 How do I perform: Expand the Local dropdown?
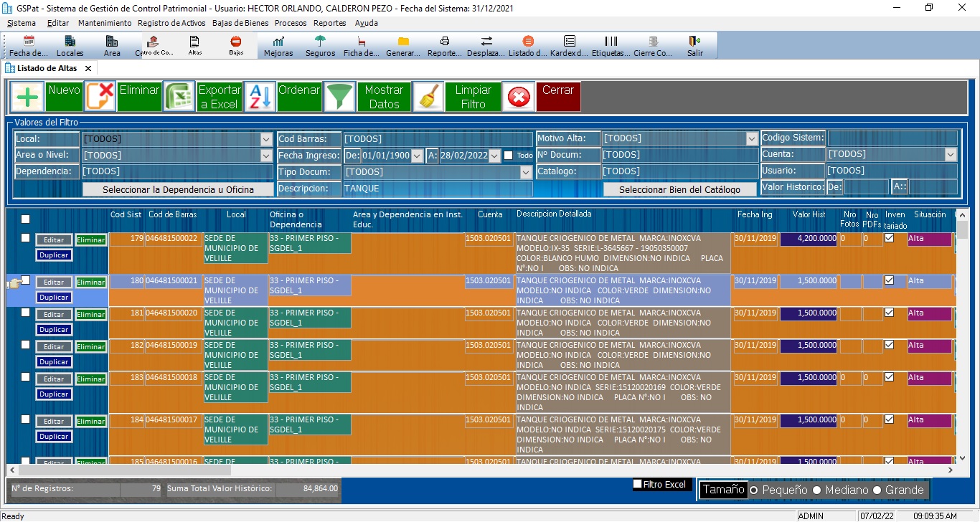click(x=266, y=139)
